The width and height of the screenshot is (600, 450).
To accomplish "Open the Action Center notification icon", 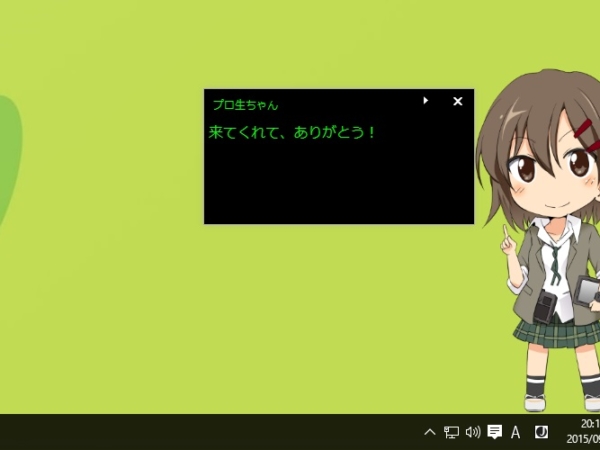I will [494, 432].
